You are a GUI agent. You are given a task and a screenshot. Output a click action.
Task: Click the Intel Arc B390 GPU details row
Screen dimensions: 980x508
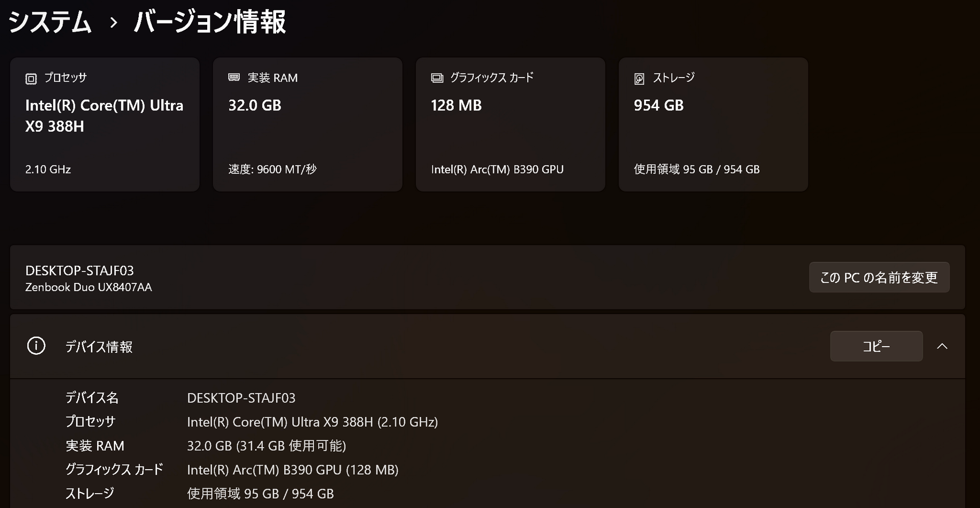point(292,470)
